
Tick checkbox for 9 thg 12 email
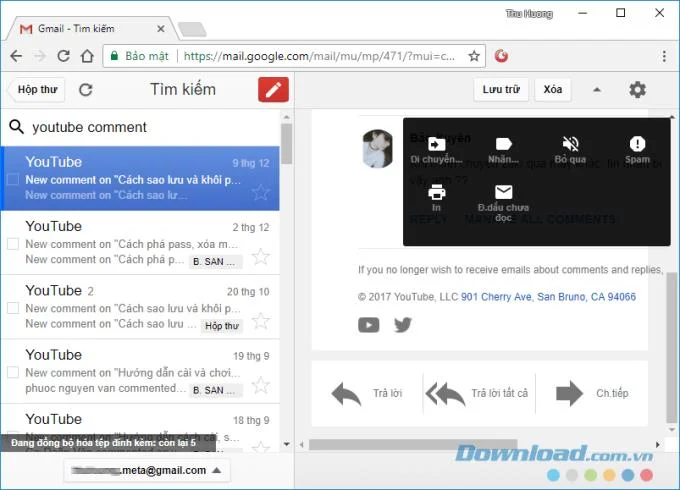pyautogui.click(x=13, y=180)
